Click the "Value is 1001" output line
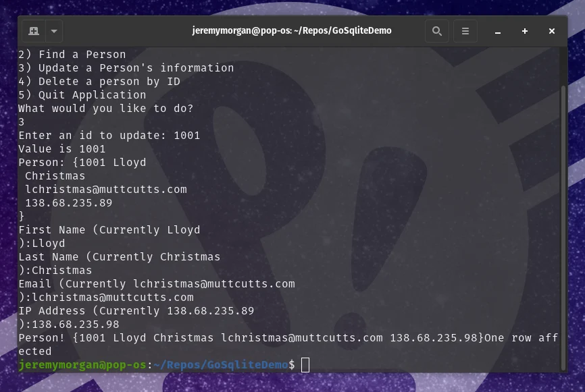The width and height of the screenshot is (585, 392). 62,149
